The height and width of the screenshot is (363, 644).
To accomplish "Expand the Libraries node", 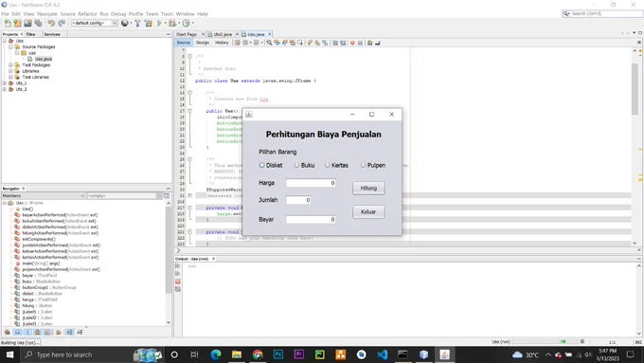I will [10, 71].
